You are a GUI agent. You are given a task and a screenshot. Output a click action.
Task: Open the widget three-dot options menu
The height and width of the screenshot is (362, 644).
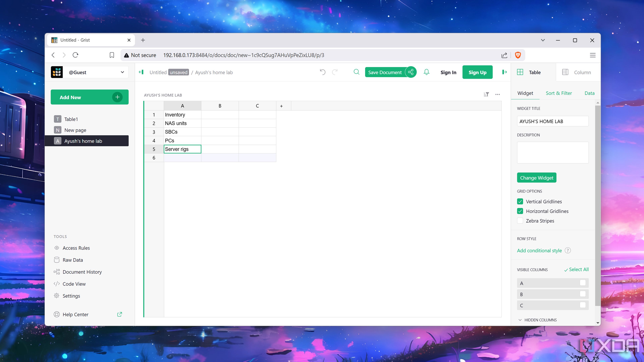point(497,94)
